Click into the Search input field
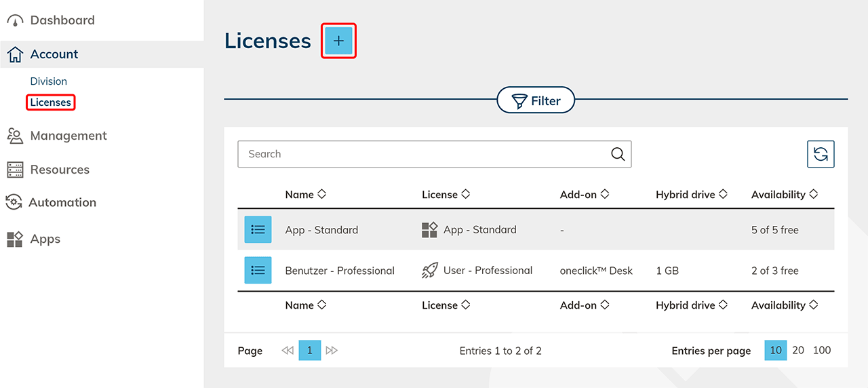 420,154
